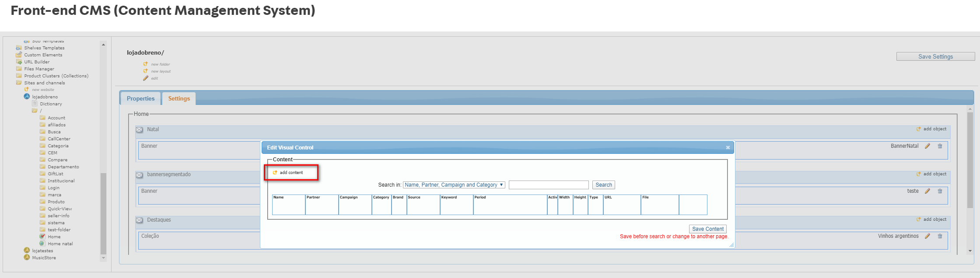Click add object in Natal section
The image size is (980, 278).
931,129
